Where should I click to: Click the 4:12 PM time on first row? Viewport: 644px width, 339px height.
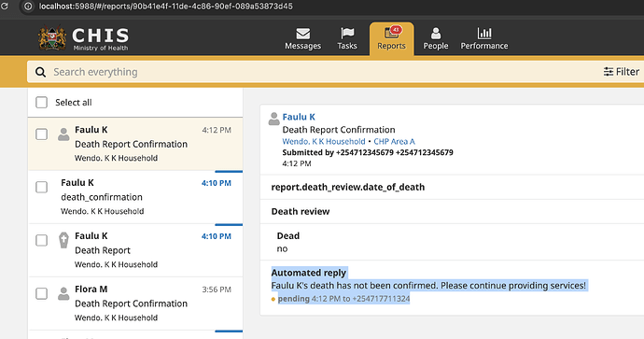click(217, 130)
